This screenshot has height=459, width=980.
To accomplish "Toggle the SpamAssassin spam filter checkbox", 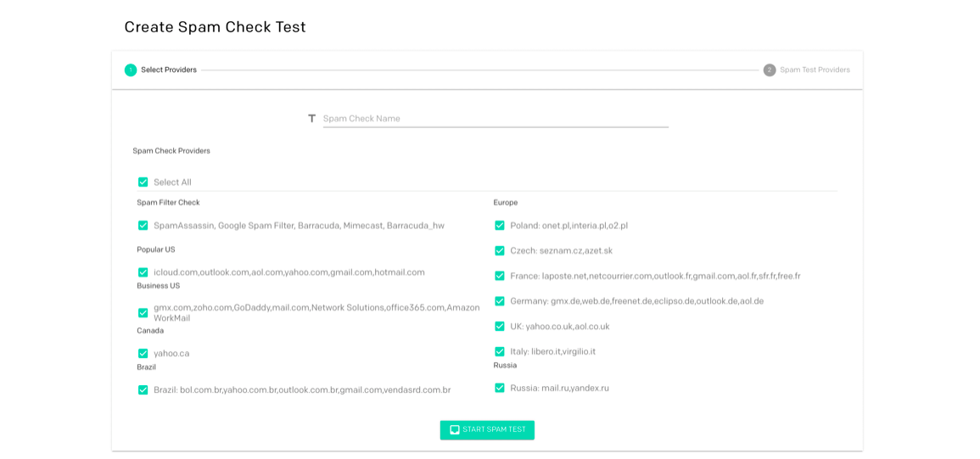I will click(x=143, y=226).
